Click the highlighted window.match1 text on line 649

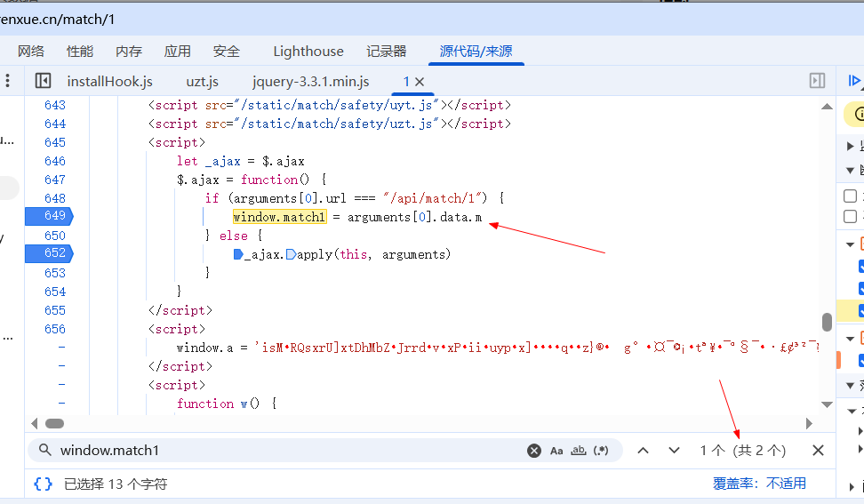coord(279,217)
